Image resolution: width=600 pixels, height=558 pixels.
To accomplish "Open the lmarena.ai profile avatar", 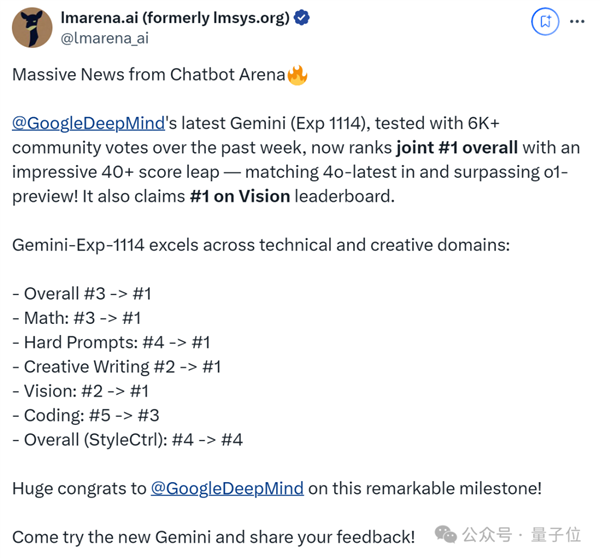I will 32,28.
